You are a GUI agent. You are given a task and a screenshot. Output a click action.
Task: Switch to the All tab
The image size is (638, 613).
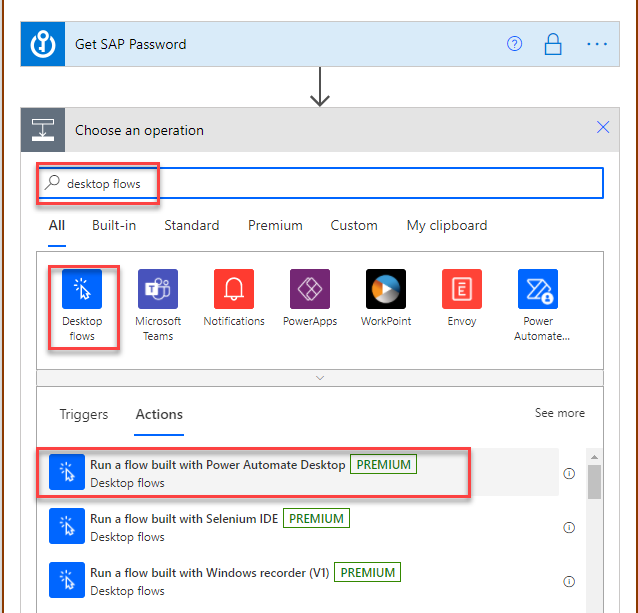[57, 225]
